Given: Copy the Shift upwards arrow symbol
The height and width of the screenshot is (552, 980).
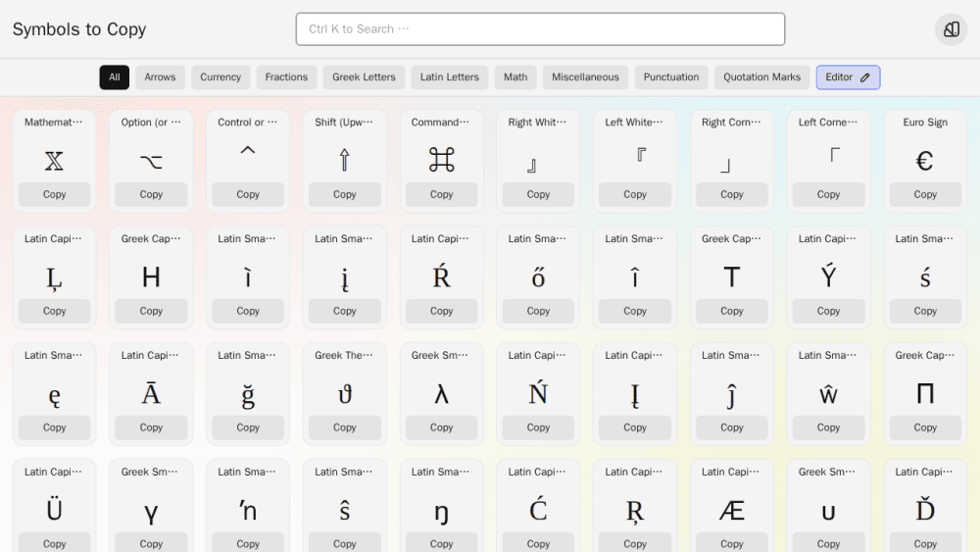Looking at the screenshot, I should click(344, 194).
